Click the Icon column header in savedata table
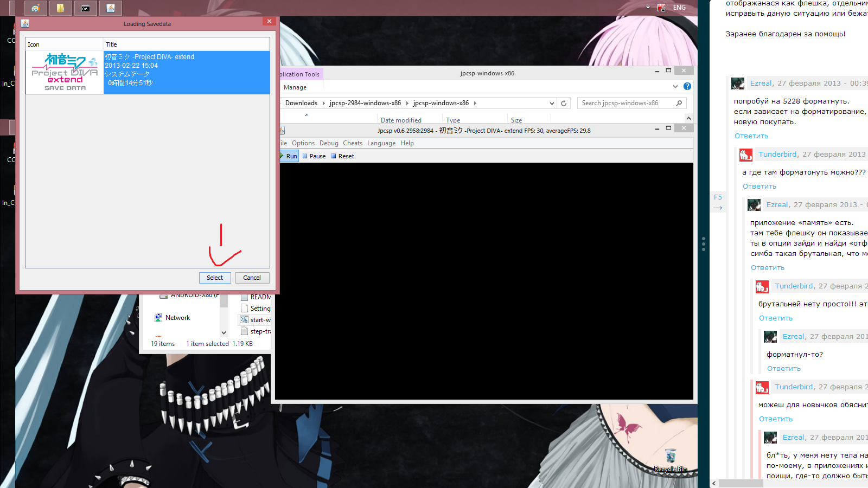868x488 pixels. (x=64, y=44)
